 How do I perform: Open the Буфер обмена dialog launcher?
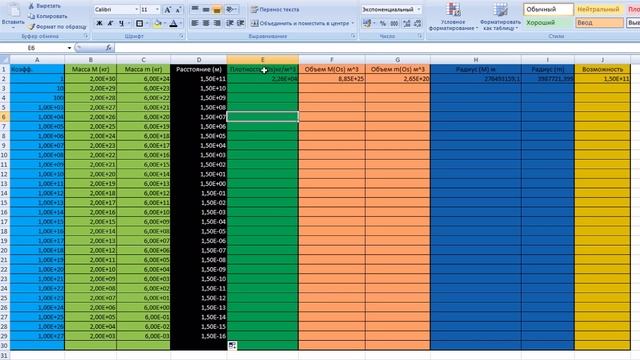(86, 36)
